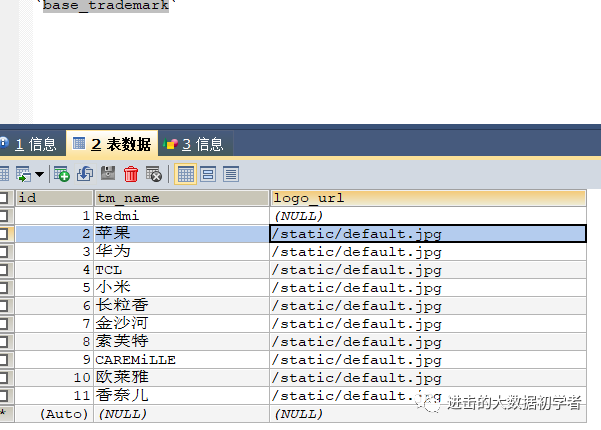Tick the checkbox for the 欧莱雅 row
601x430 pixels.
(x=4, y=378)
